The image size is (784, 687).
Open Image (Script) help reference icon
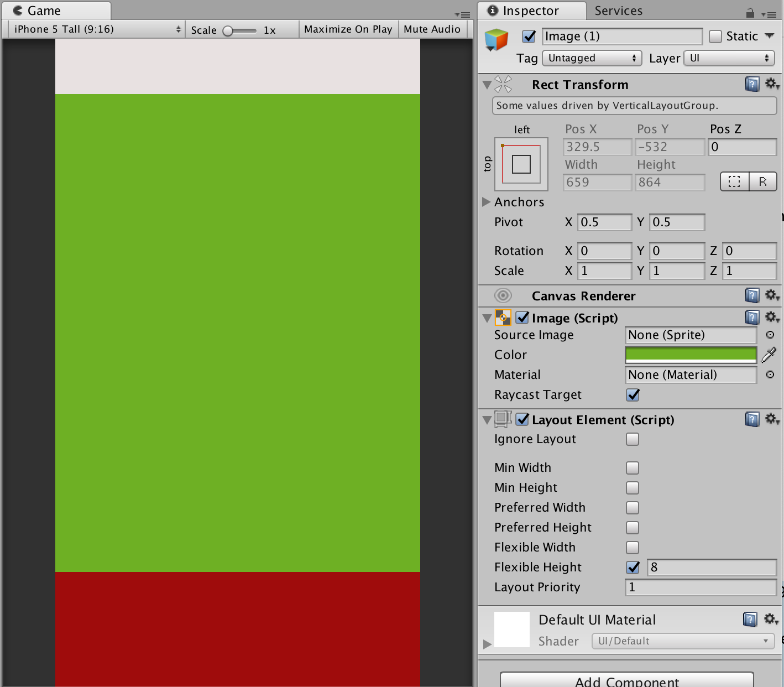[752, 318]
